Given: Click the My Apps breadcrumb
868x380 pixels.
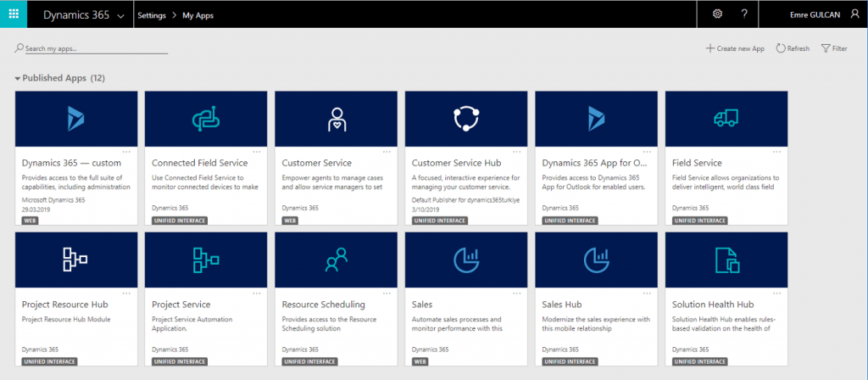Looking at the screenshot, I should coord(198,15).
